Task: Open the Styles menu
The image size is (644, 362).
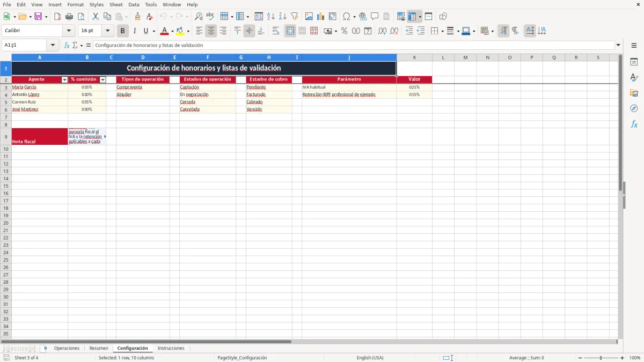Action: click(97, 4)
